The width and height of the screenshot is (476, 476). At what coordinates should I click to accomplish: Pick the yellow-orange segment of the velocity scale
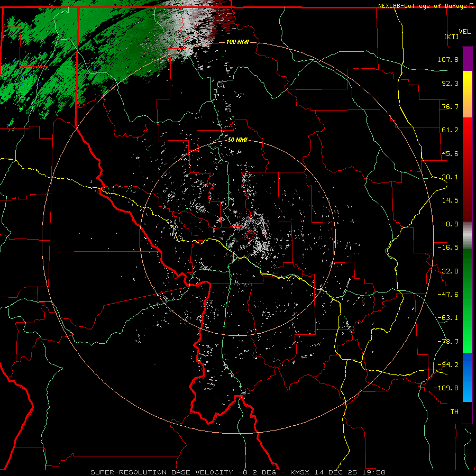467,94
